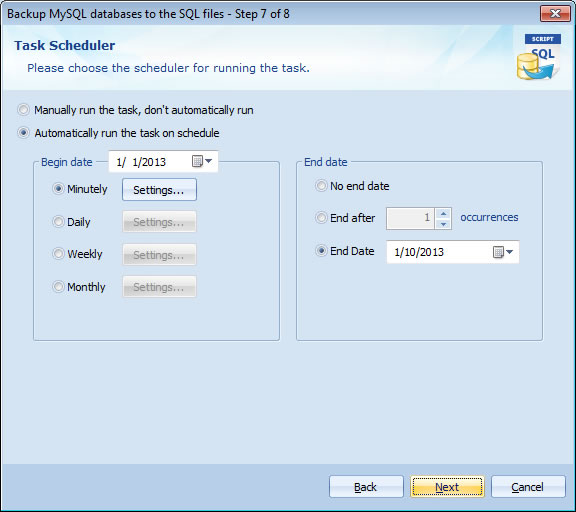This screenshot has height=512, width=576.
Task: Click the End Date 1/10/2013 field
Action: pos(453,252)
